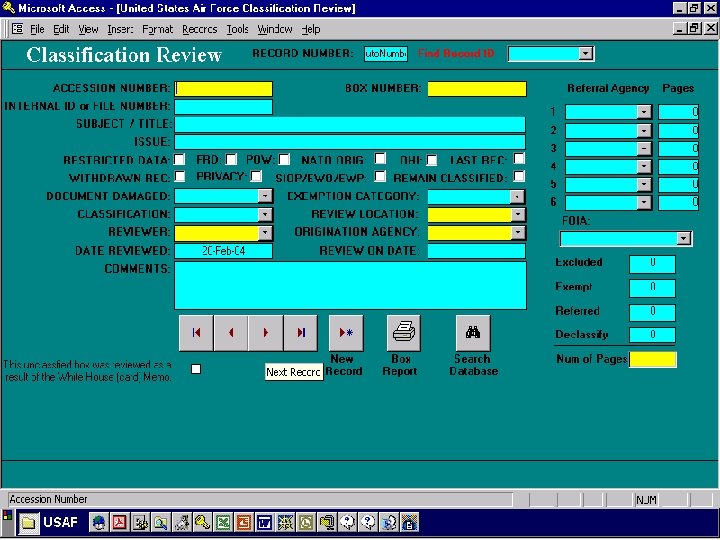Choose a REVIEWER from the dropdown

click(265, 233)
